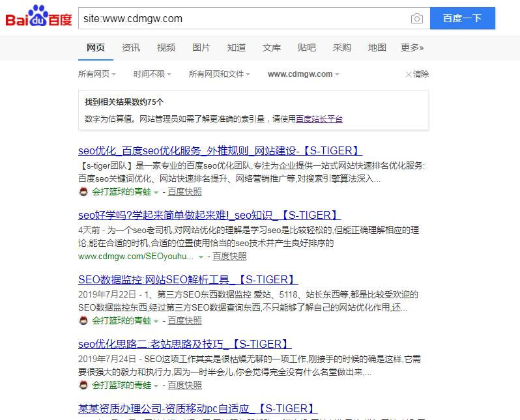Screen dimensions: 520x420
Task: Click 会打篮球的青蛙 under seo优化思路二 result
Action: 121,385
